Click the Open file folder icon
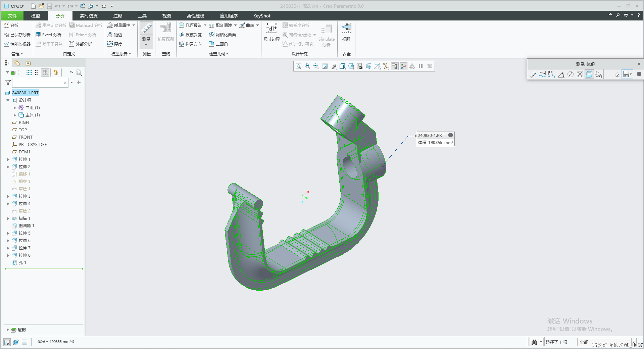This screenshot has width=644, height=349. pos(41,6)
